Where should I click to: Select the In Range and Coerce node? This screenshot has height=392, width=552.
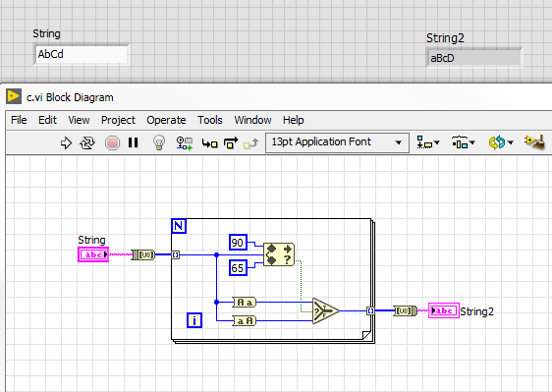point(279,254)
